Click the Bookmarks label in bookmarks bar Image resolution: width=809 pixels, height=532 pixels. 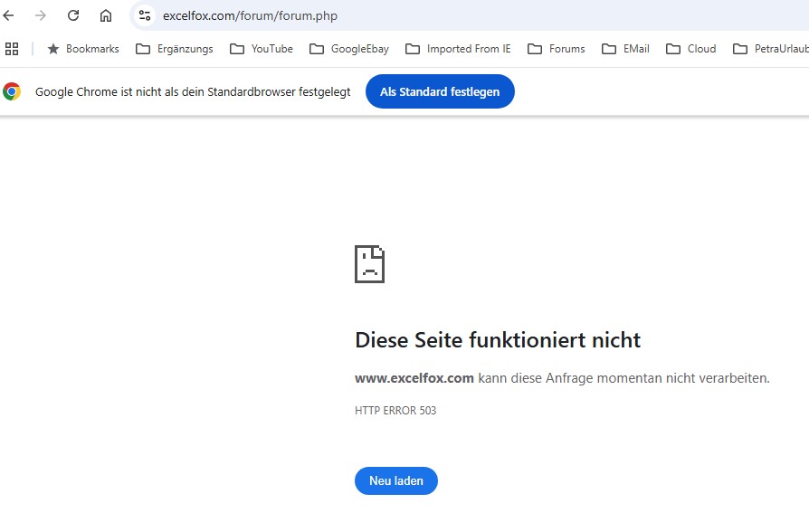92,49
